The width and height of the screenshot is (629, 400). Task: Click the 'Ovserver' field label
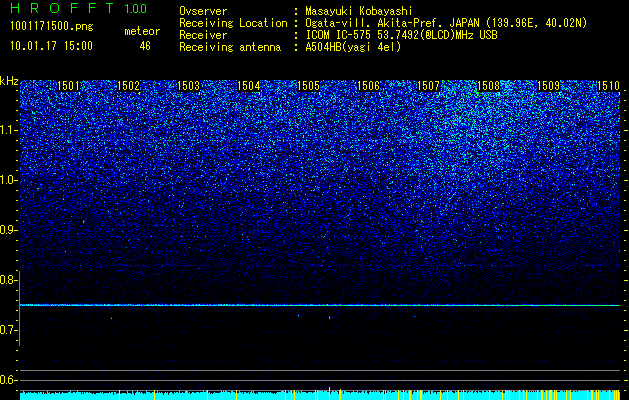point(203,11)
